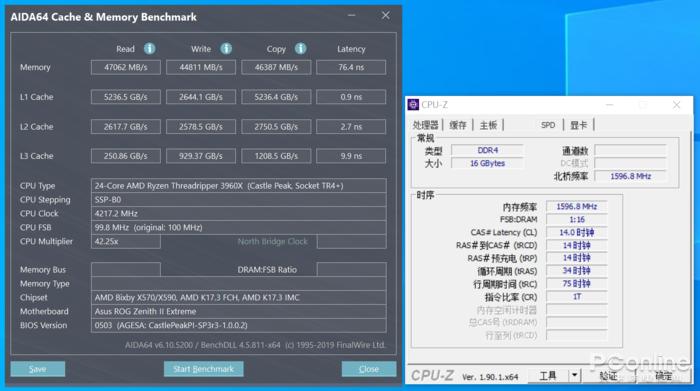
Task: Click the CPU Multiplier field 42.25x
Action: 126,241
